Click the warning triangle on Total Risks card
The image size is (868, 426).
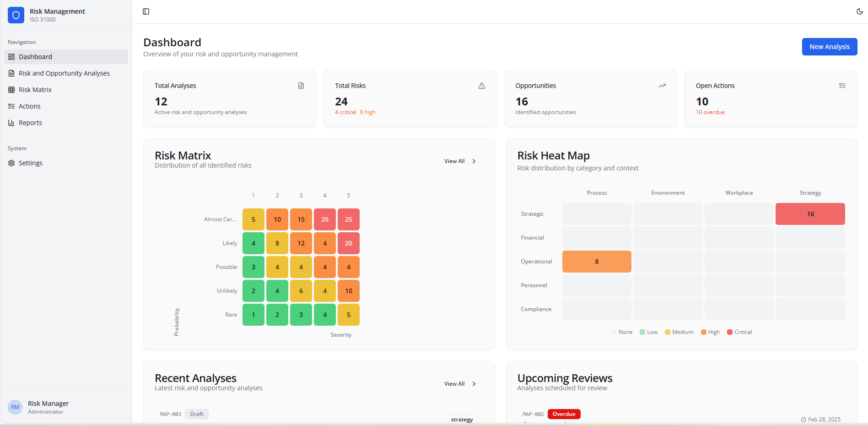481,86
